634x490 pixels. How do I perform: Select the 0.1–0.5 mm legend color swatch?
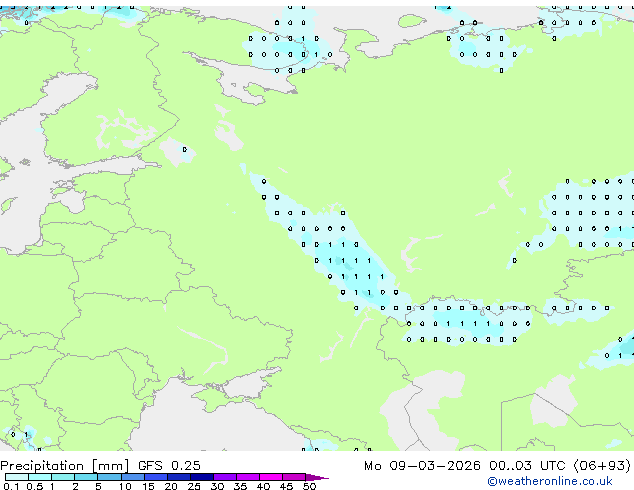[x=17, y=477]
